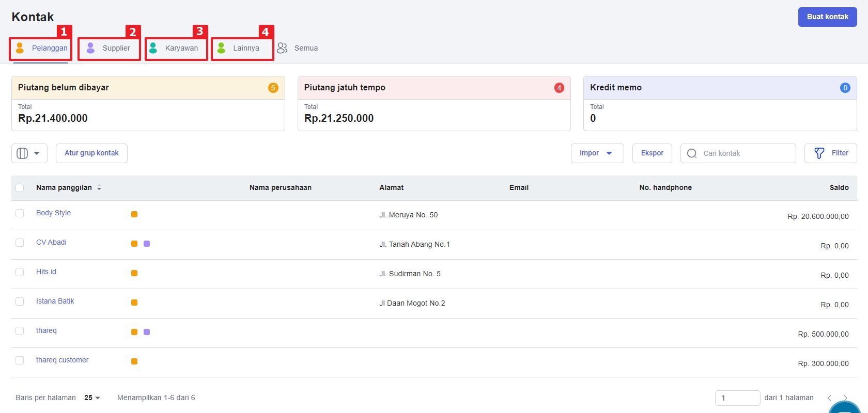Click Atur grup kontak button
The height and width of the screenshot is (413, 868).
(91, 153)
